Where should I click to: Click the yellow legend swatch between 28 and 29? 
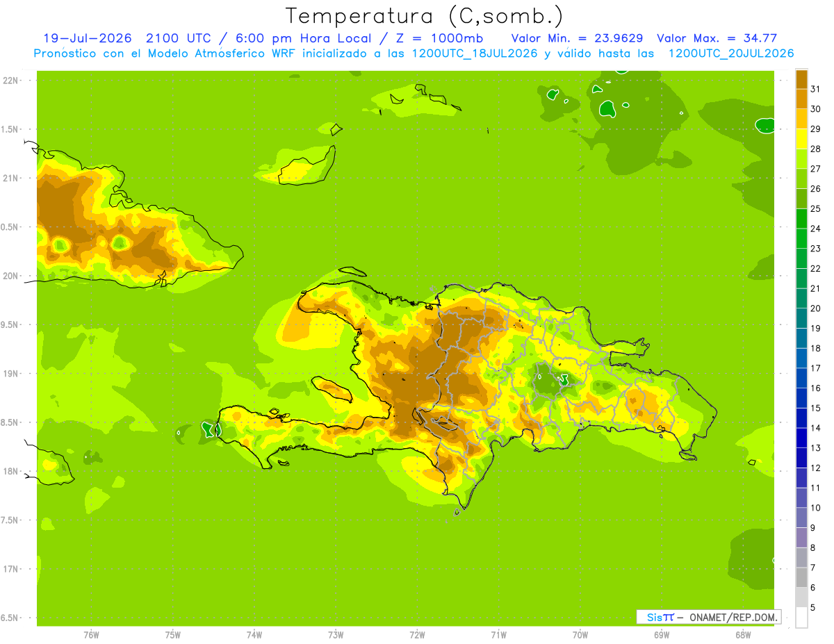pyautogui.click(x=801, y=139)
